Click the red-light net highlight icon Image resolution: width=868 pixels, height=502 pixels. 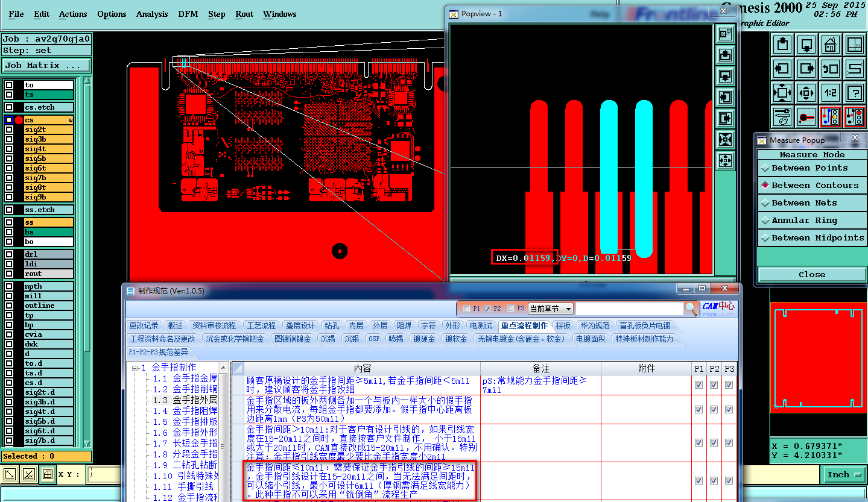click(x=855, y=117)
